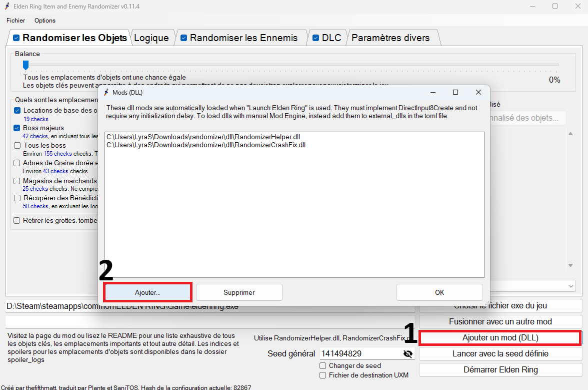Uncheck the Randomiser les Ennemis tab checkbox
This screenshot has width=588, height=390.
tap(184, 38)
